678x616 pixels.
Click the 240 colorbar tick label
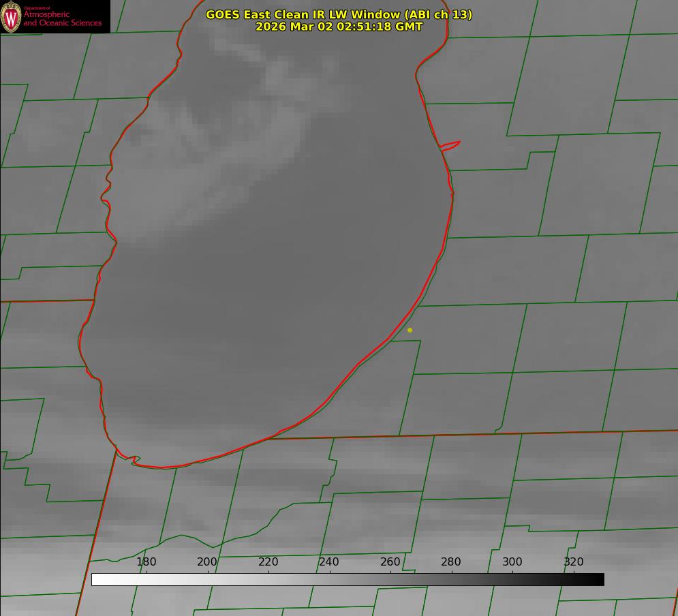329,562
